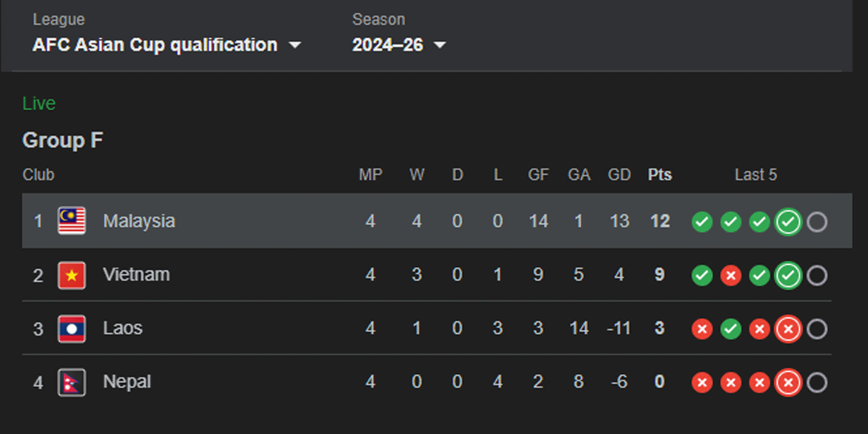Screen dimensions: 868x434
Task: Open the League dropdown
Action: click(166, 45)
